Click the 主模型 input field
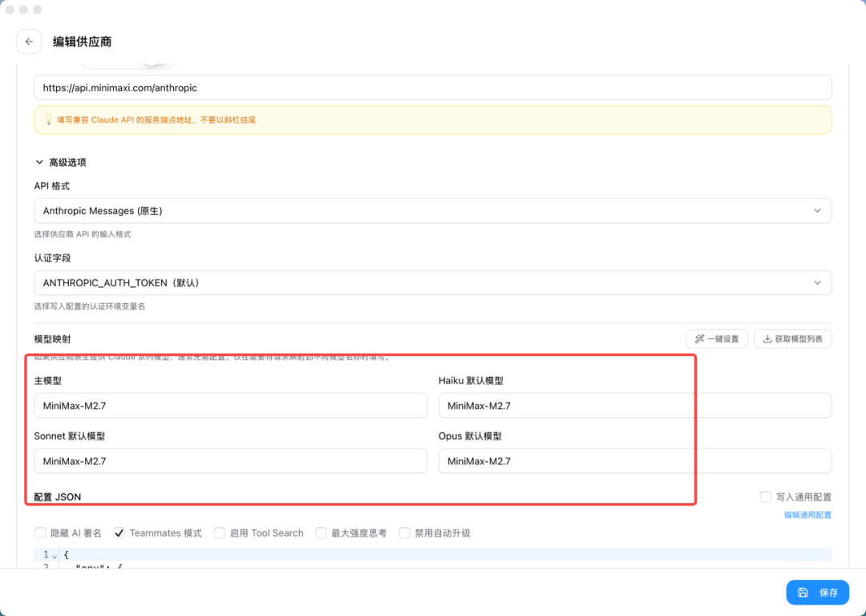866x616 pixels. pyautogui.click(x=230, y=406)
